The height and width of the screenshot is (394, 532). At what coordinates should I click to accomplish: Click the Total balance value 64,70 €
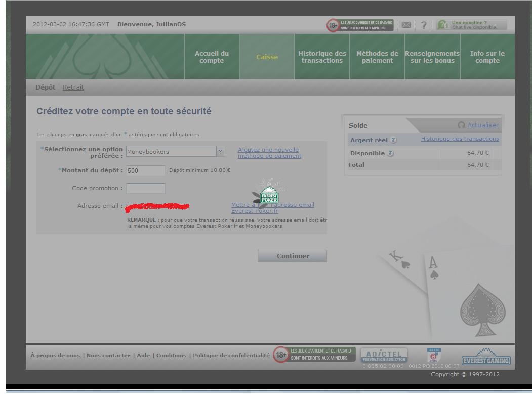pos(478,165)
